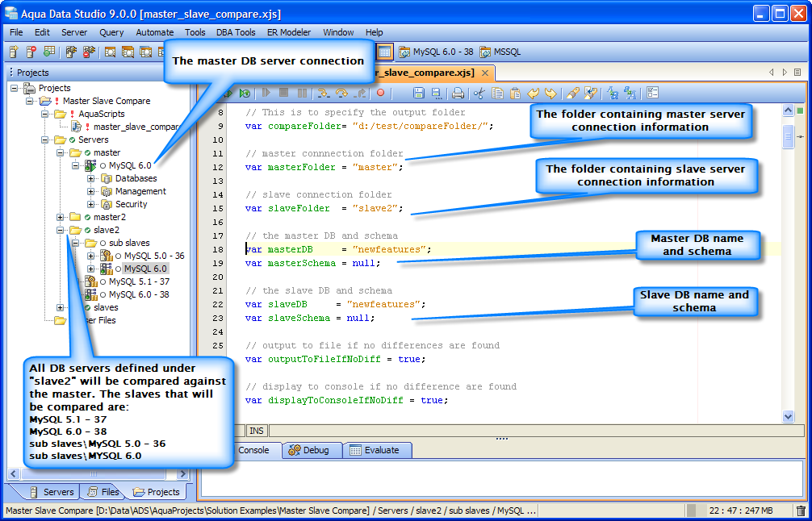This screenshot has width=812, height=521.
Task: Open the DBA Tools menu
Action: click(x=236, y=32)
